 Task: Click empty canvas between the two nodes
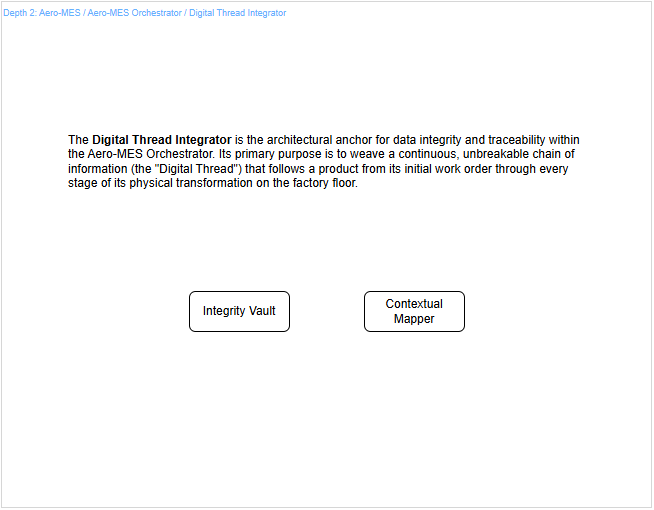(x=327, y=311)
